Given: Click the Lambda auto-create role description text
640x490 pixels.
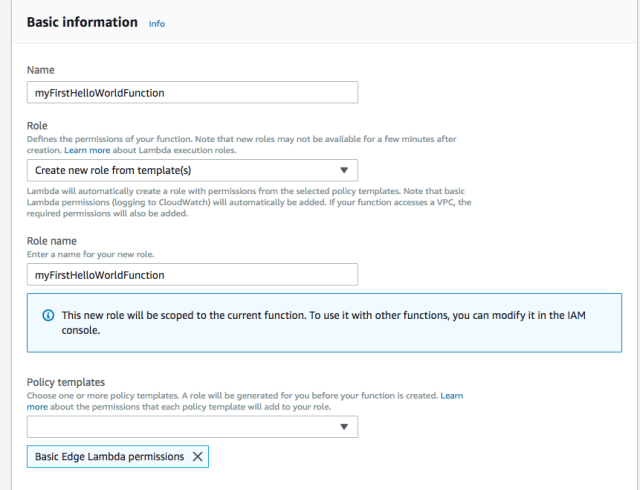Looking at the screenshot, I should click(240, 196).
